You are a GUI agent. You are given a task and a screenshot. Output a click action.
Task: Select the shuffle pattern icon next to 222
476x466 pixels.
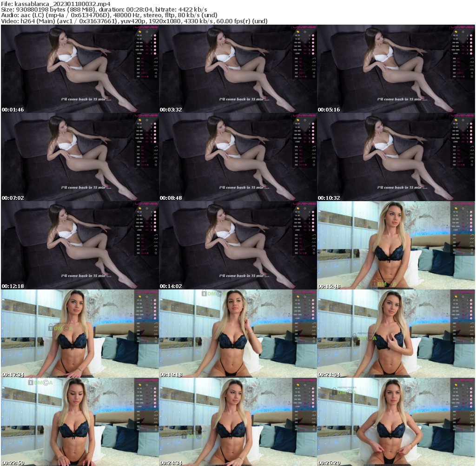(x=155, y=72)
